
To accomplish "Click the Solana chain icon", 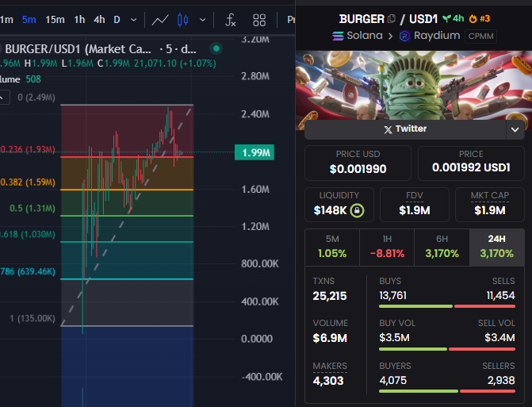I will (338, 36).
